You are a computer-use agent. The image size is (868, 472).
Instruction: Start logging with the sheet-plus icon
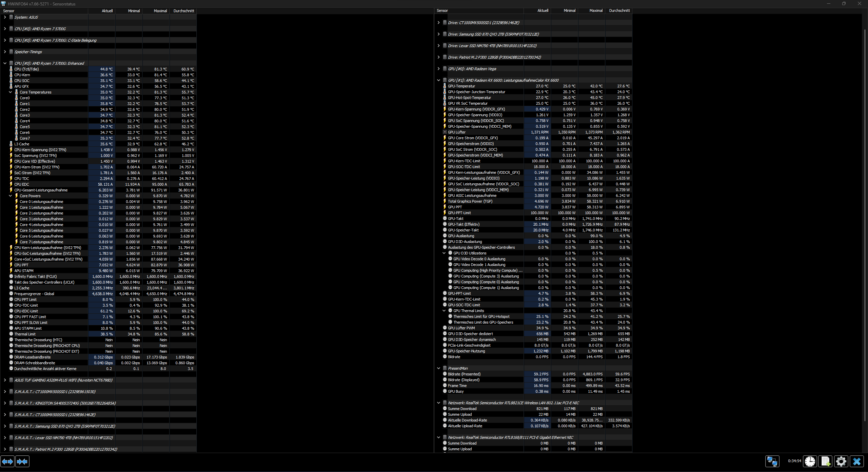826,461
